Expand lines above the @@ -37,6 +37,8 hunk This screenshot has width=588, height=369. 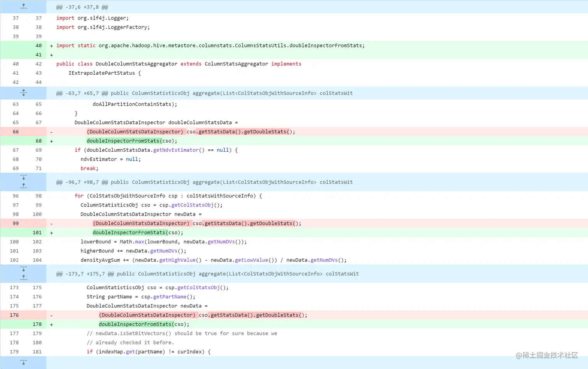(23, 7)
